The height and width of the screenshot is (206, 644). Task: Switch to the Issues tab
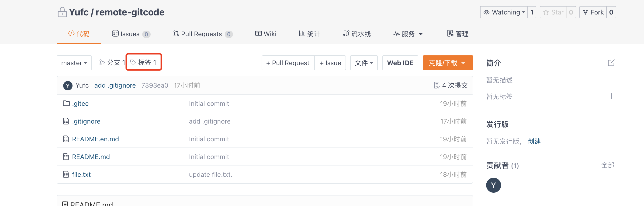coord(131,34)
